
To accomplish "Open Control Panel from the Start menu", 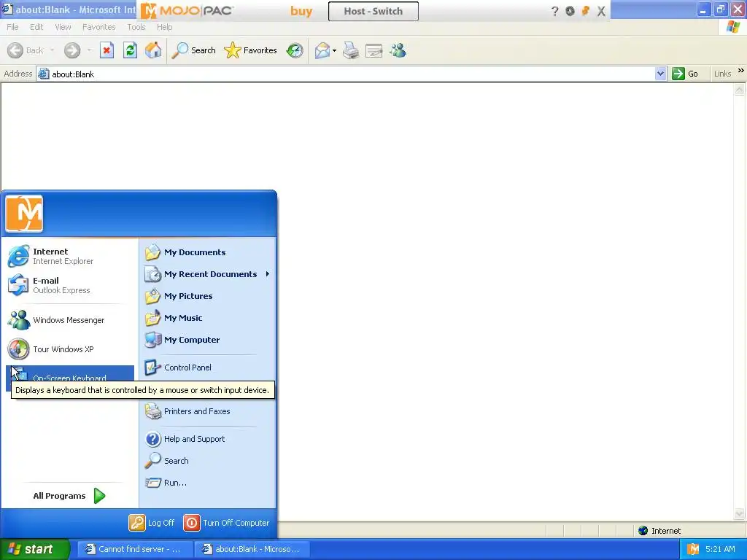I will [x=207, y=367].
